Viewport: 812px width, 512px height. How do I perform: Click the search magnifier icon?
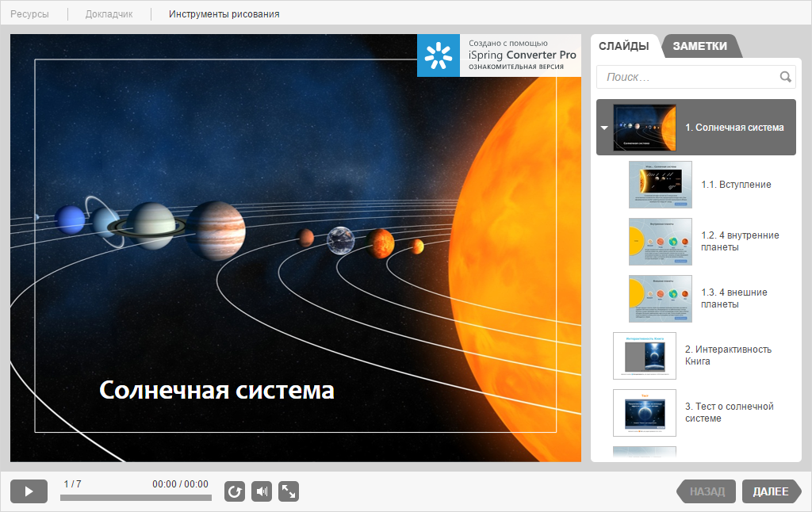coord(785,77)
